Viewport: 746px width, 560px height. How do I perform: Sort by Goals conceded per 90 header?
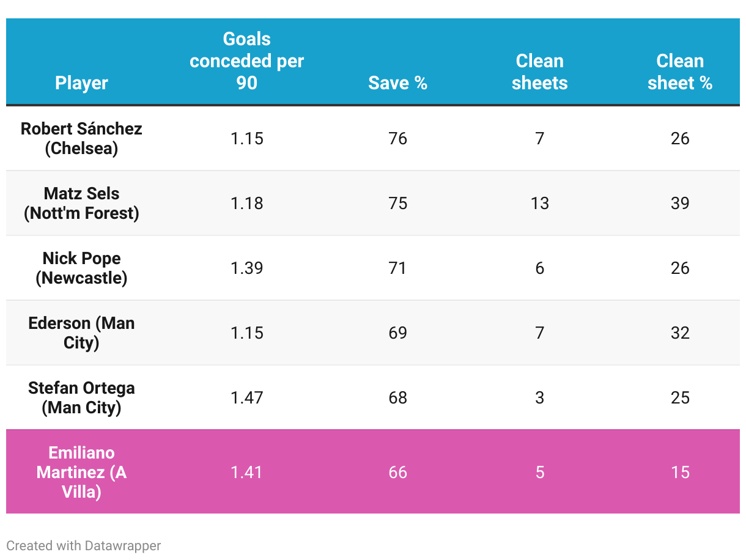(x=246, y=61)
